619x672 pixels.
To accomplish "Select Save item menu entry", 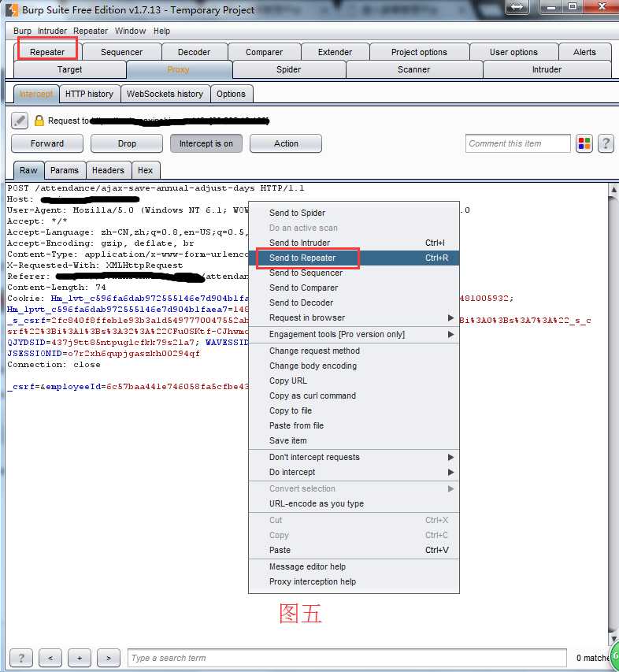I will [354, 440].
